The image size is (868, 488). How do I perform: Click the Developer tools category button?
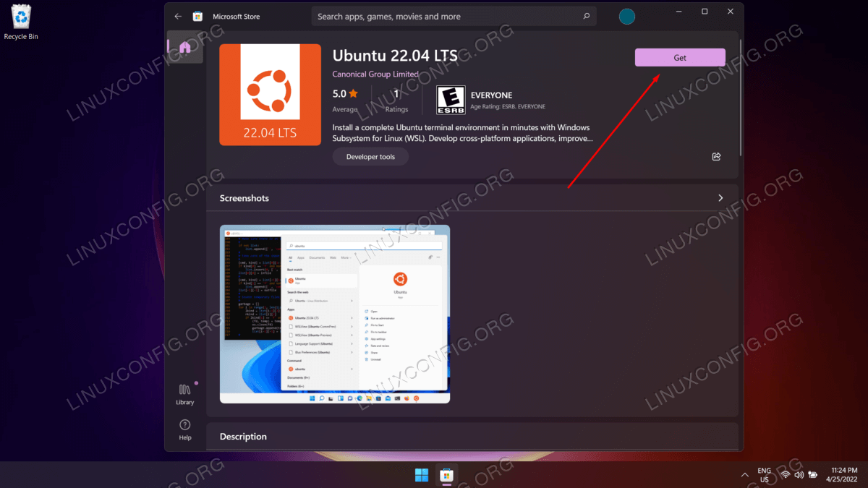click(370, 157)
